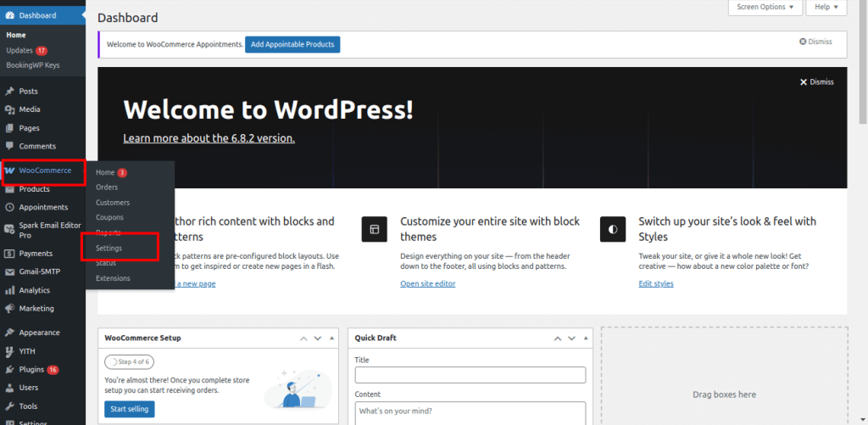This screenshot has height=425, width=868.
Task: Click the Styles half-circle icon
Action: 613,229
